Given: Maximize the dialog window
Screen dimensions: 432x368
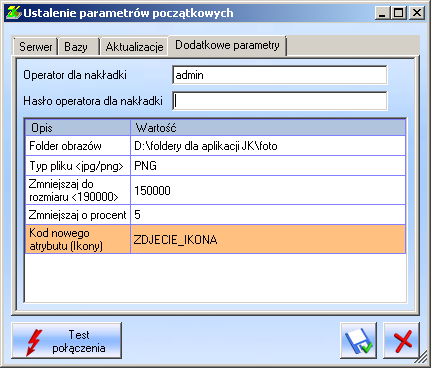Looking at the screenshot, I should pos(398,13).
